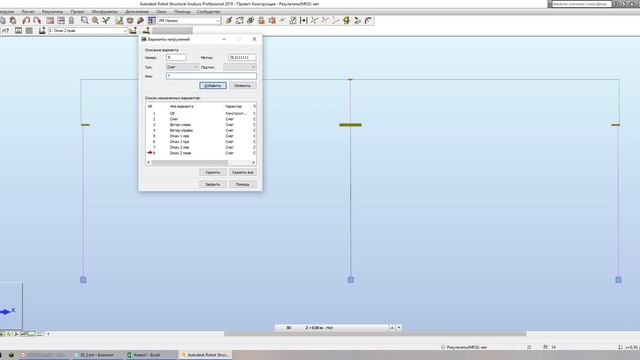Click the Добавить button
Image resolution: width=640 pixels, height=360 pixels.
click(213, 86)
